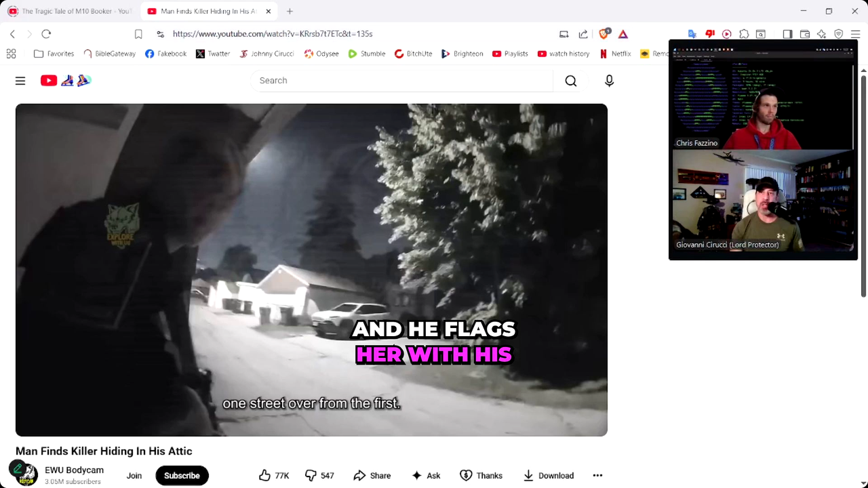
Task: Open the browser main menu
Action: tap(855, 34)
